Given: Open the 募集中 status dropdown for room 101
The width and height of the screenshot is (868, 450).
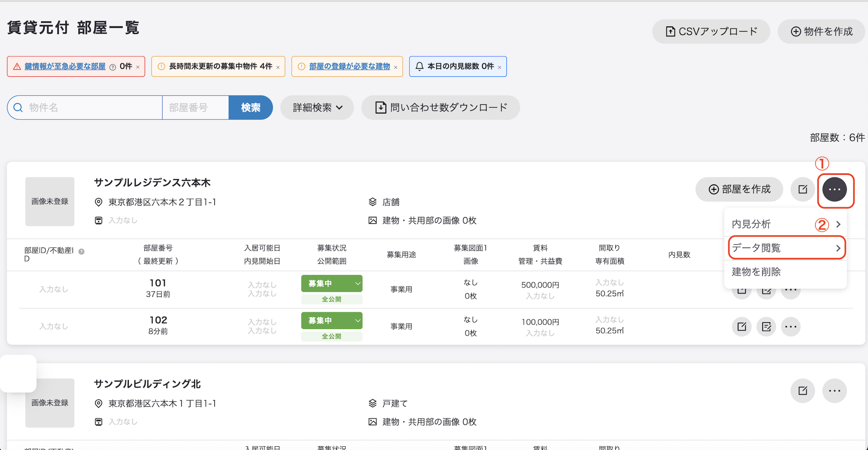Looking at the screenshot, I should click(332, 284).
